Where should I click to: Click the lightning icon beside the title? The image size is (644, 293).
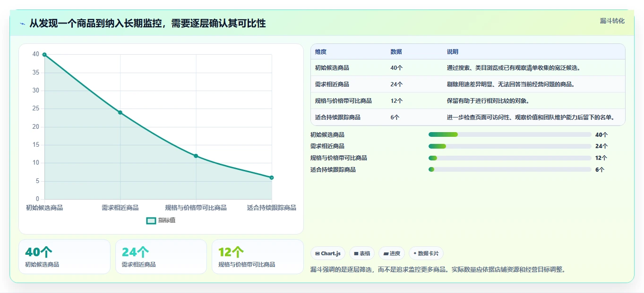coord(23,24)
